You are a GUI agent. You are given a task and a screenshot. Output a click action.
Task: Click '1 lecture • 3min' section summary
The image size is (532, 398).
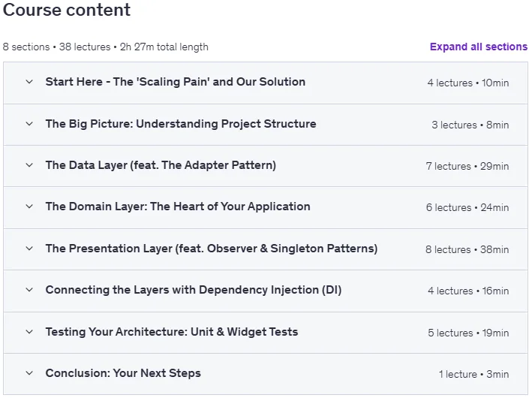click(473, 374)
